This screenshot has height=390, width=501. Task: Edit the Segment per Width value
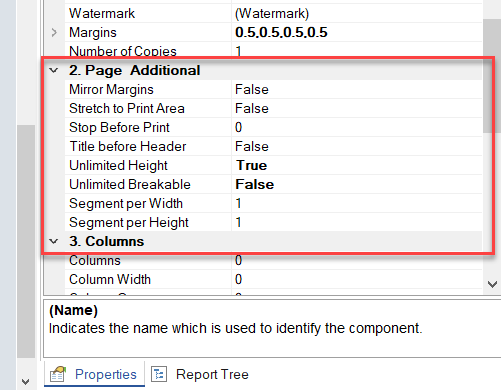(357, 203)
